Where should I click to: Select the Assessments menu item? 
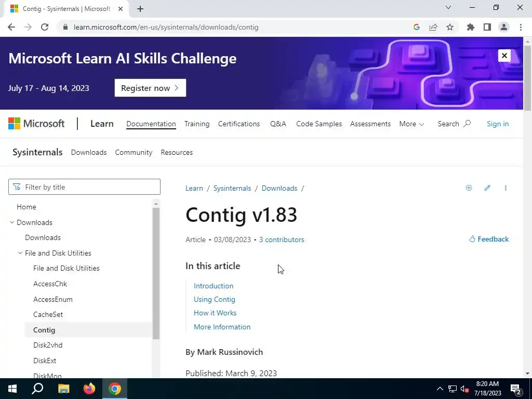click(x=370, y=124)
